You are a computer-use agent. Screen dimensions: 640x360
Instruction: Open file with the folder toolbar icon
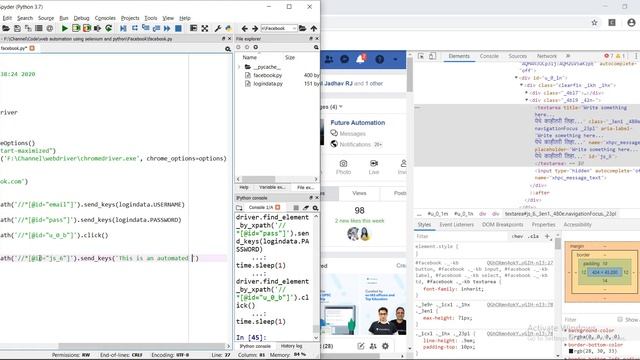6,28
